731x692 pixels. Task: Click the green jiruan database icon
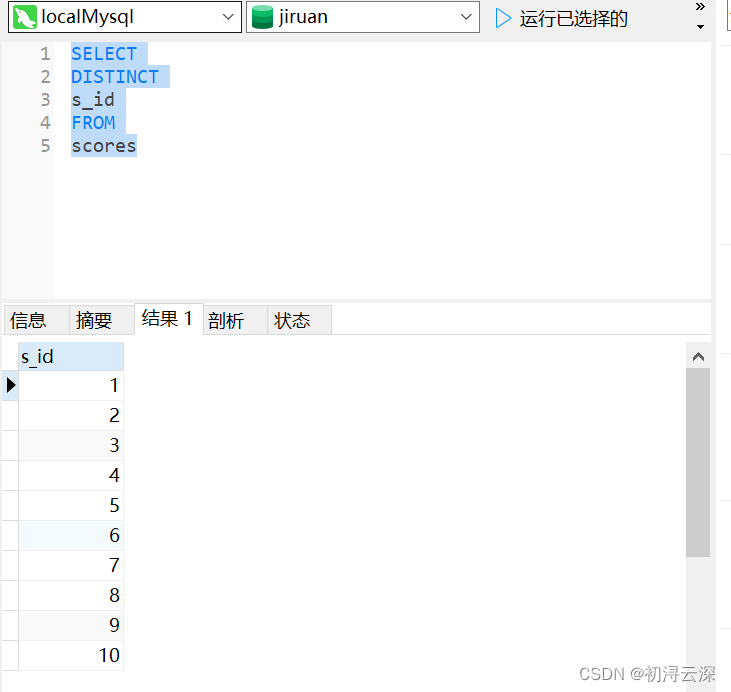point(262,17)
